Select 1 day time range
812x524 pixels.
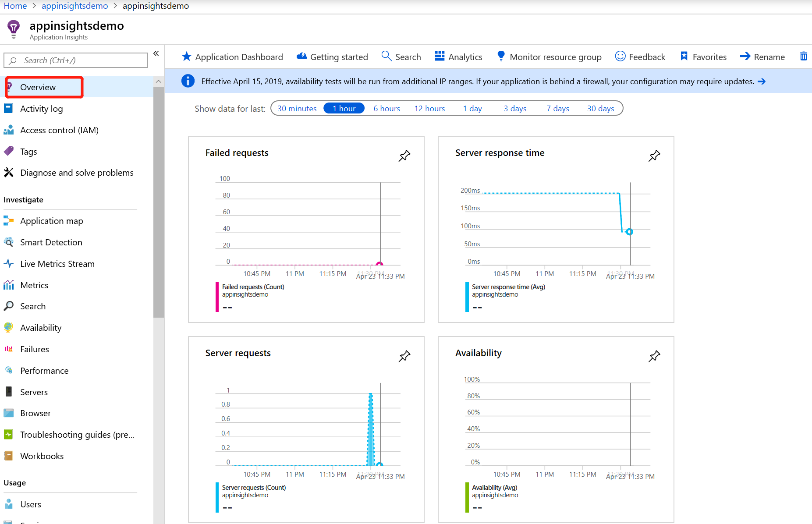click(x=472, y=108)
